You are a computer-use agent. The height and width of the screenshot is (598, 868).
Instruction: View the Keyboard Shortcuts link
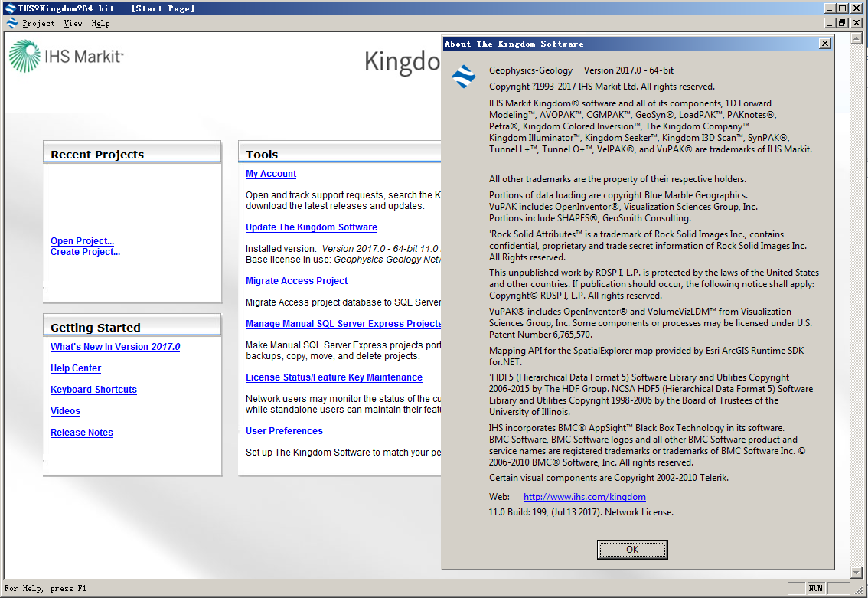[93, 389]
